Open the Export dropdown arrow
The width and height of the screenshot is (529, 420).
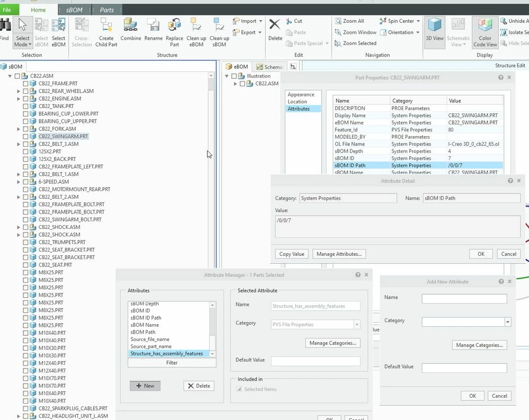[x=260, y=32]
